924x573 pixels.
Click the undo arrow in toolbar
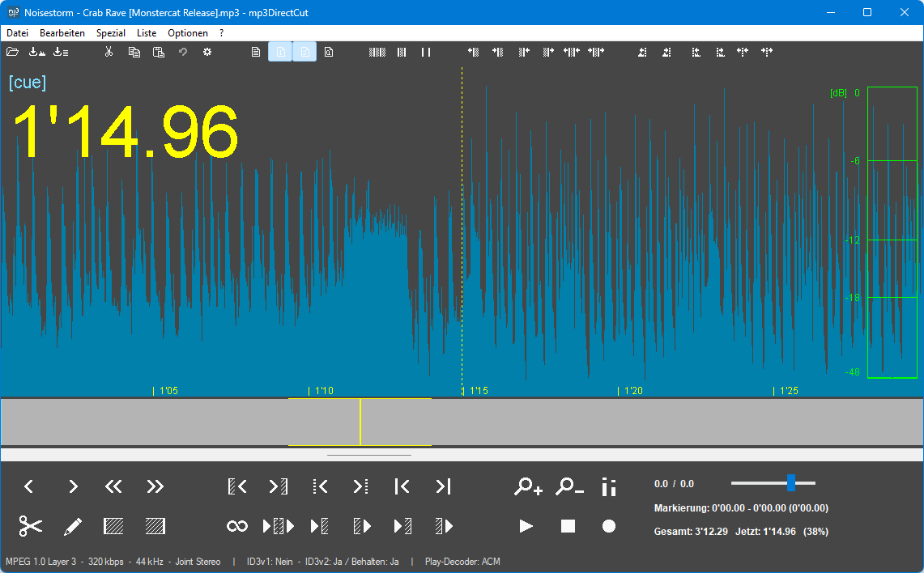[x=183, y=52]
